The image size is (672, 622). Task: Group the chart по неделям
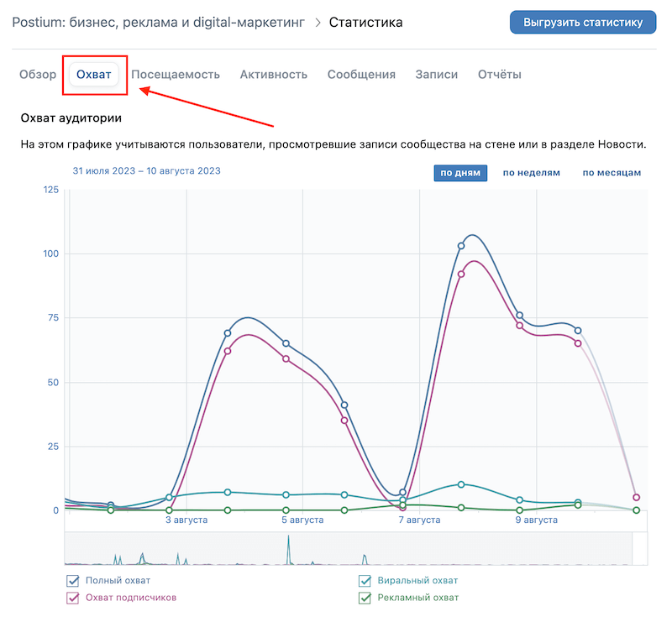tap(531, 173)
